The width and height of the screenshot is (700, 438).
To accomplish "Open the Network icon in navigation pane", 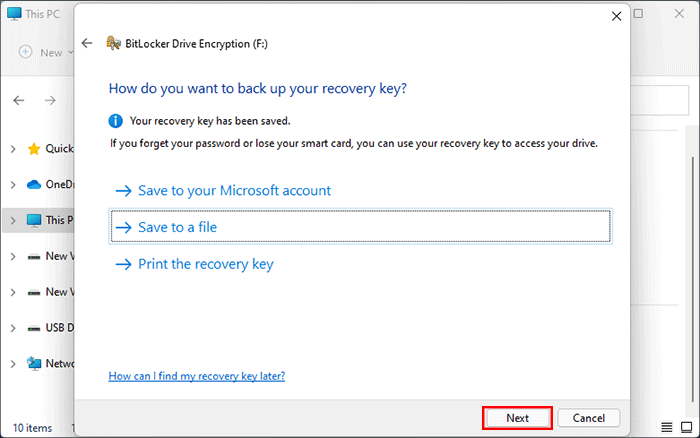I will pos(34,364).
